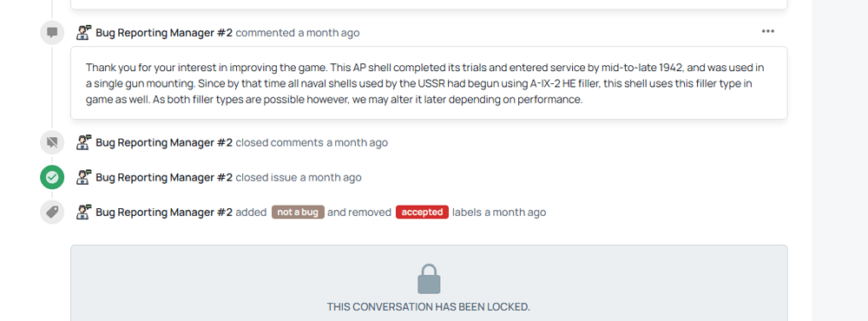Select the 'not a bug' label

(298, 212)
